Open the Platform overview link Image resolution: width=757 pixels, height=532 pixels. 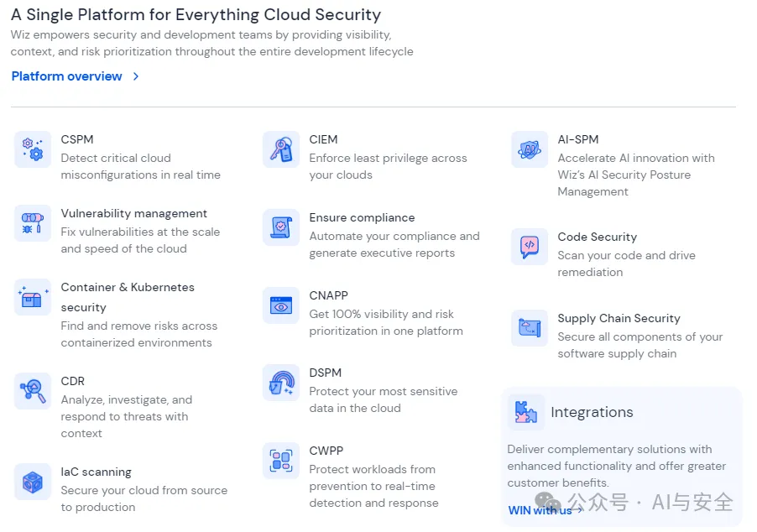pos(66,76)
